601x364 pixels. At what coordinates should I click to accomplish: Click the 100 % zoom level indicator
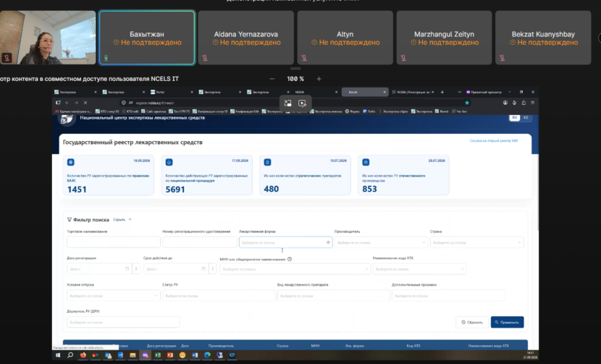pyautogui.click(x=295, y=79)
